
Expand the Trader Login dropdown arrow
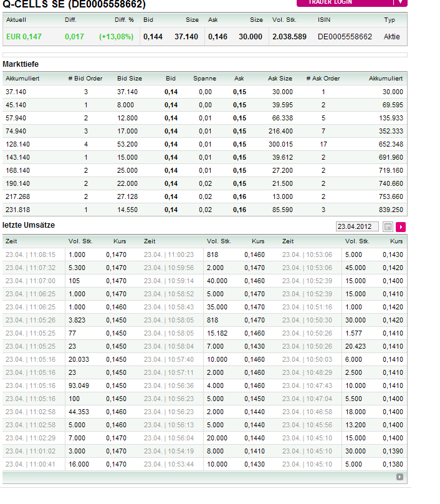[401, 2]
